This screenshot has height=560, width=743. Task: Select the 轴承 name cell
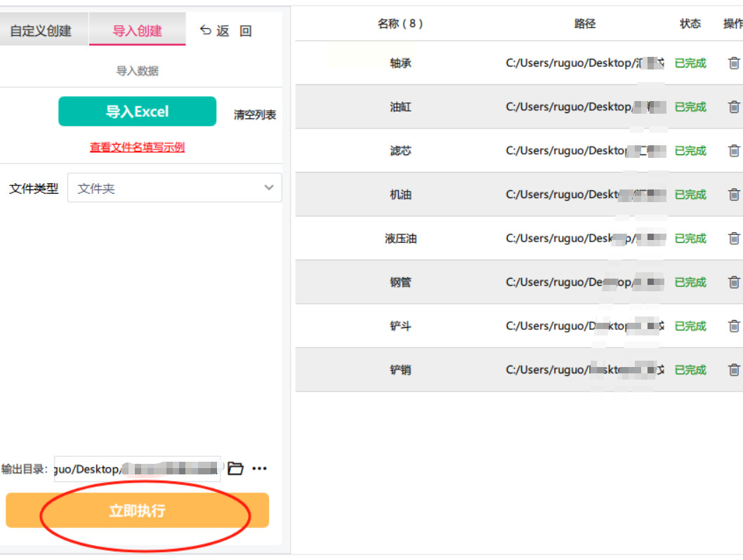pos(400,63)
